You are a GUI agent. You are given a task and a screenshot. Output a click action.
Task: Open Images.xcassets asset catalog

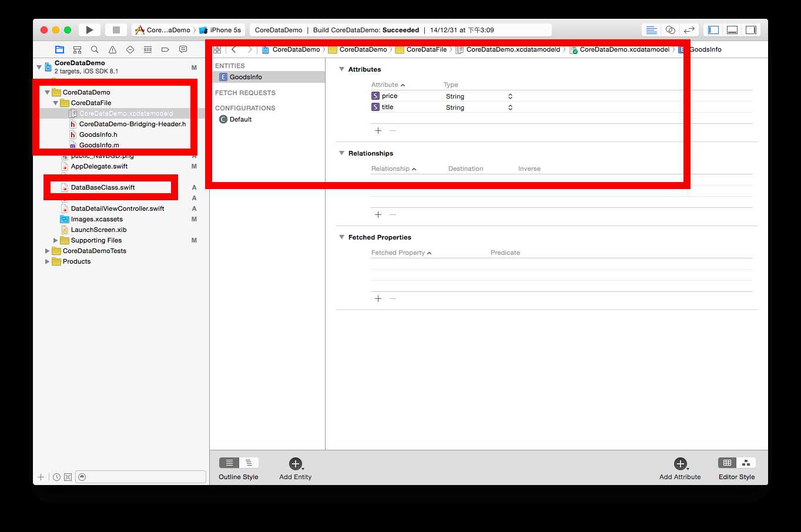96,219
